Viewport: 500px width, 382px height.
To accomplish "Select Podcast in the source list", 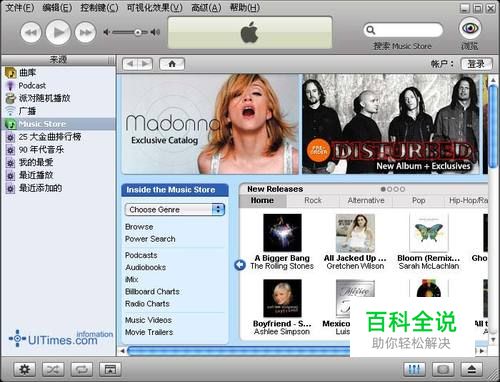I will 58,85.
